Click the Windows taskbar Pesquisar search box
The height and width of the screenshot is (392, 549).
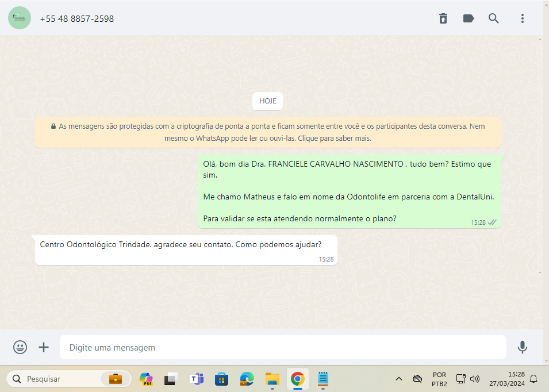coord(68,379)
